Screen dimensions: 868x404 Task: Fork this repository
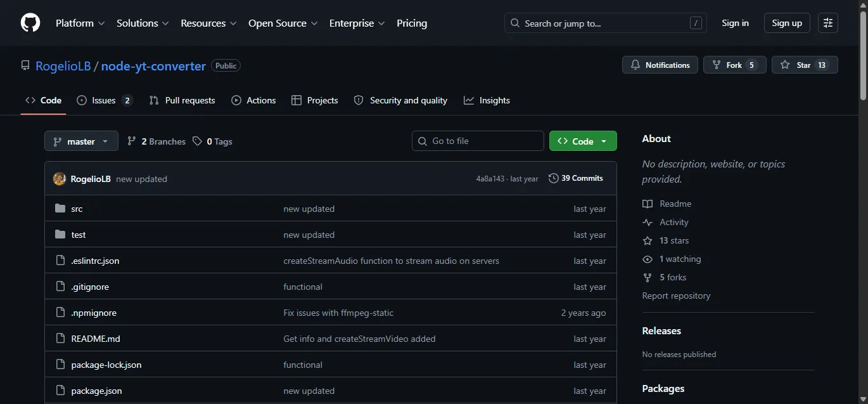(735, 65)
